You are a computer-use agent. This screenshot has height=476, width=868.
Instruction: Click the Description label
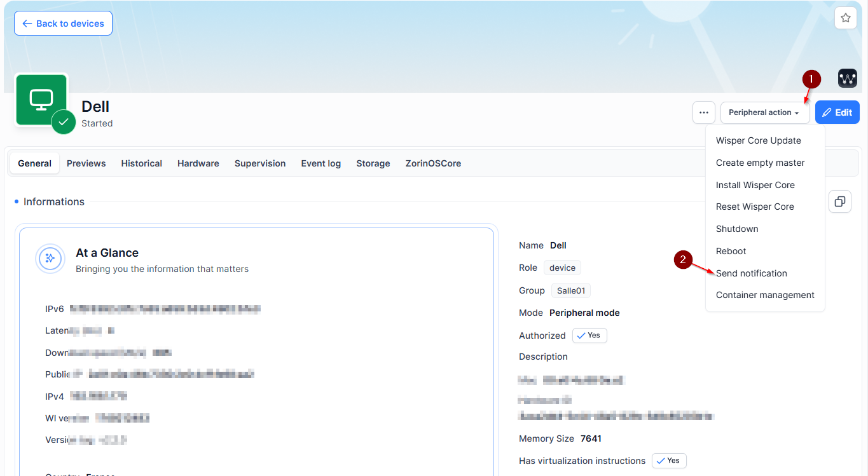tap(543, 357)
